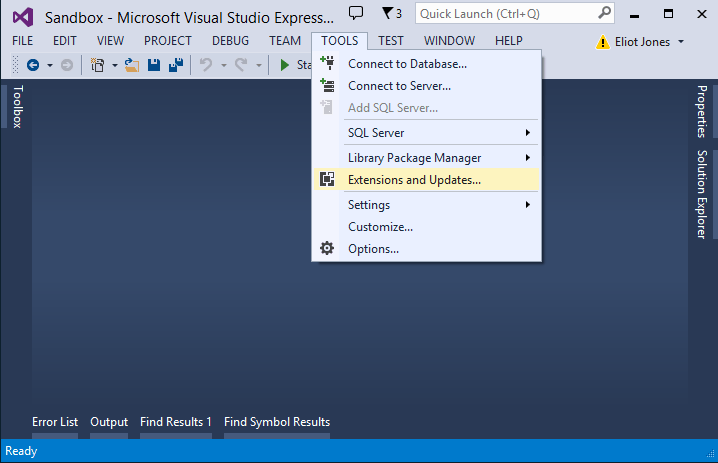Image resolution: width=718 pixels, height=463 pixels.
Task: Expand the Settings submenu
Action: pos(528,205)
